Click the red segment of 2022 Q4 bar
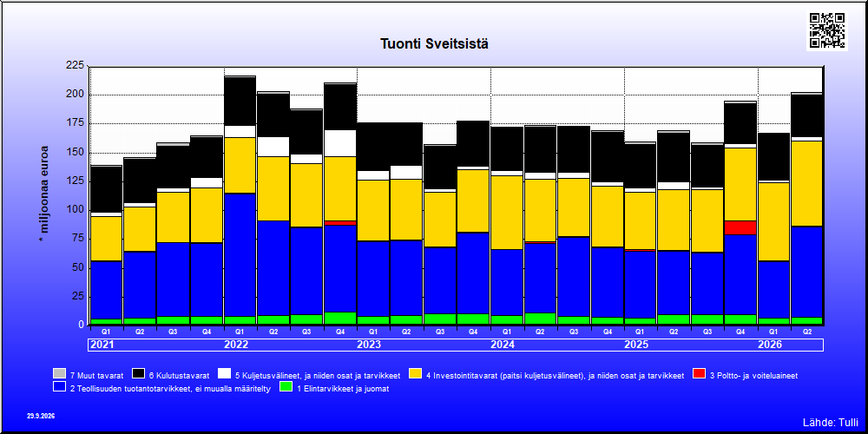Screen dimensions: 868x434 click(x=340, y=222)
